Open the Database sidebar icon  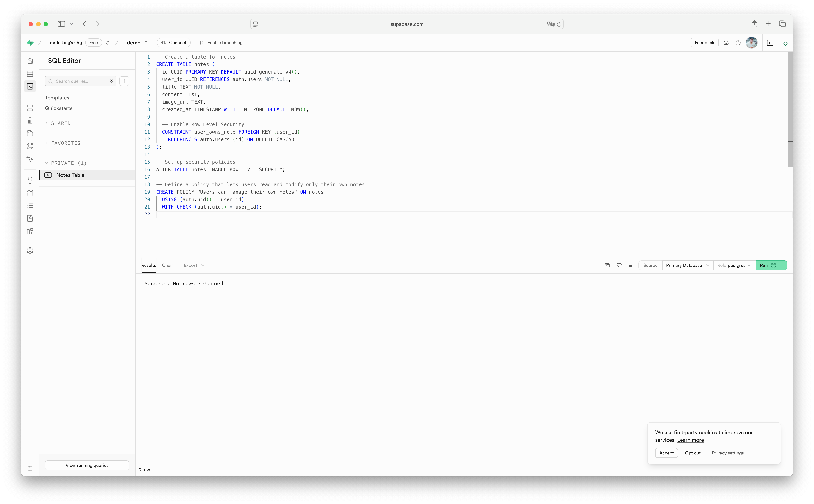point(30,108)
